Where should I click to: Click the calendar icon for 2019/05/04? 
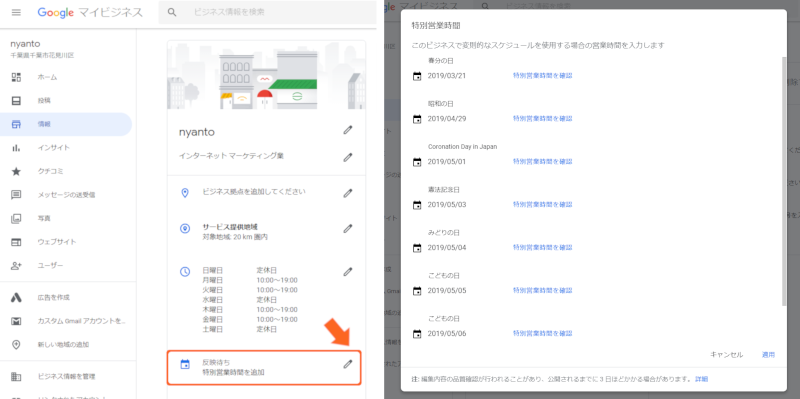tap(417, 248)
